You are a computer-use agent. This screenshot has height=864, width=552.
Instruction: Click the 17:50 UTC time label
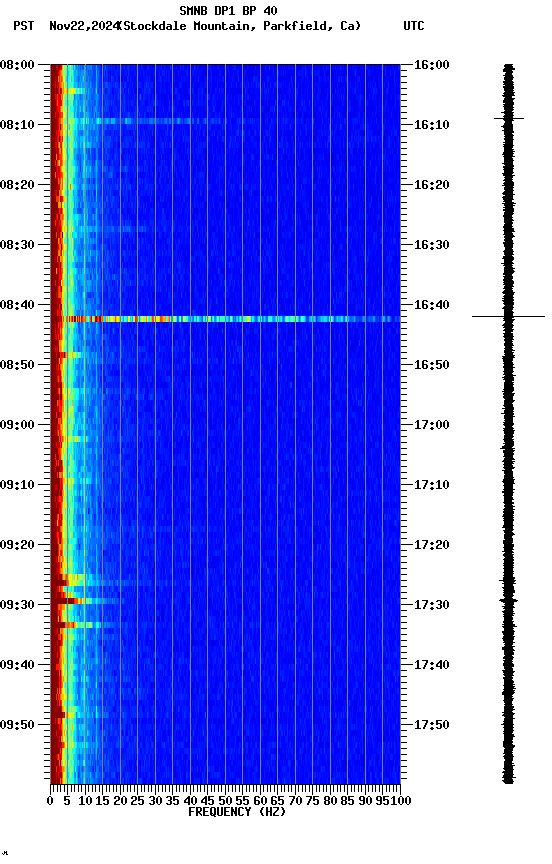coord(431,725)
